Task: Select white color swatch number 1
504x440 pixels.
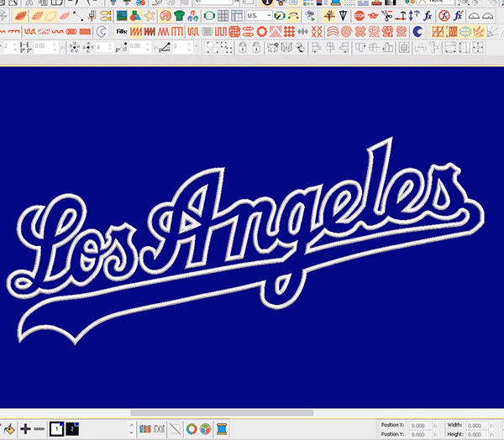Action: [x=56, y=429]
